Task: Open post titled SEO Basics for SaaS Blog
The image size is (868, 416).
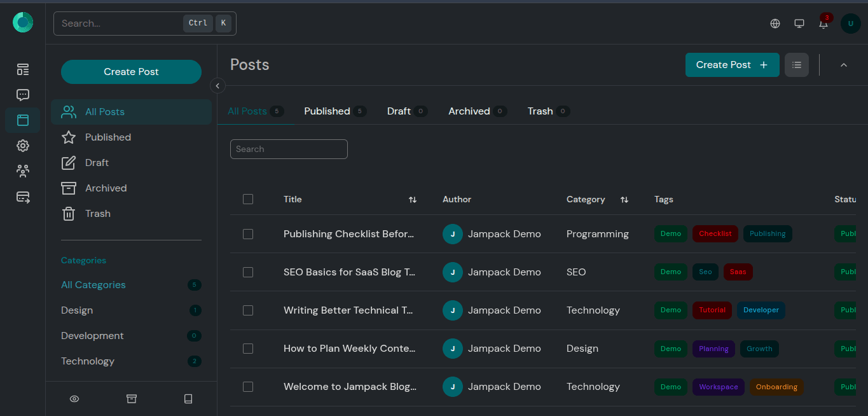Action: [x=350, y=272]
